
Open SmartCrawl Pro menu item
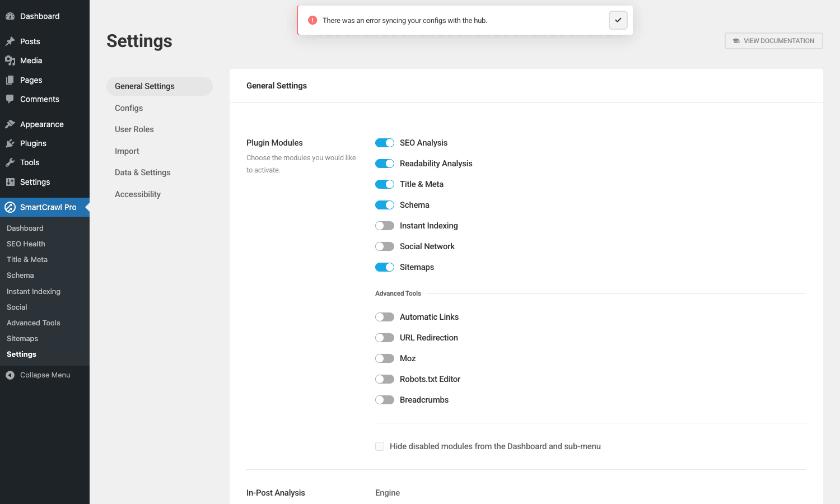pos(45,207)
